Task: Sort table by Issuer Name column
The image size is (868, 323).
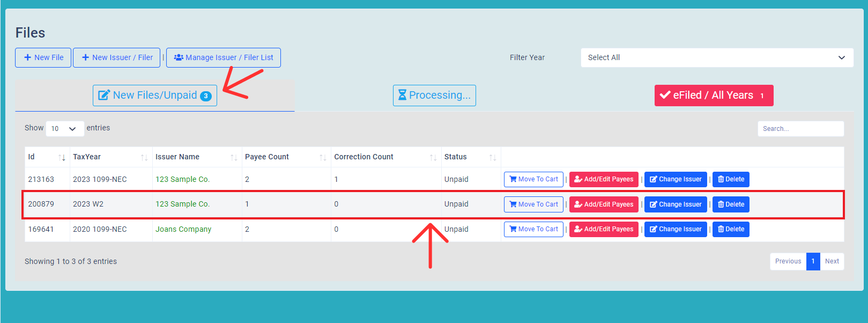Action: coord(197,157)
